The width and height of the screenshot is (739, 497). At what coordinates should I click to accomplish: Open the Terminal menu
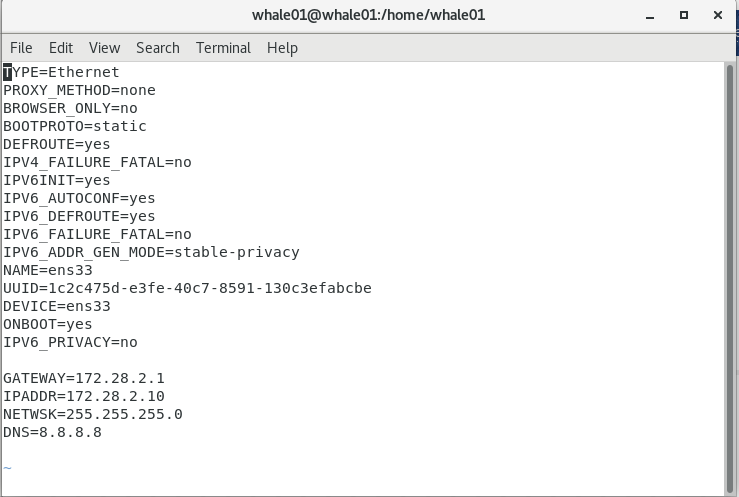tap(223, 47)
